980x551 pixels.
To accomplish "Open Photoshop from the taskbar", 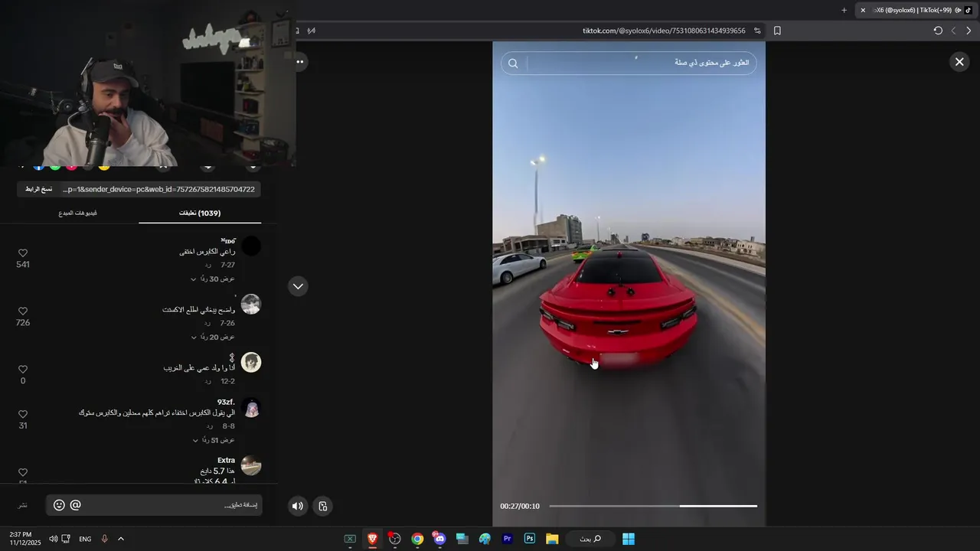I will tap(530, 539).
